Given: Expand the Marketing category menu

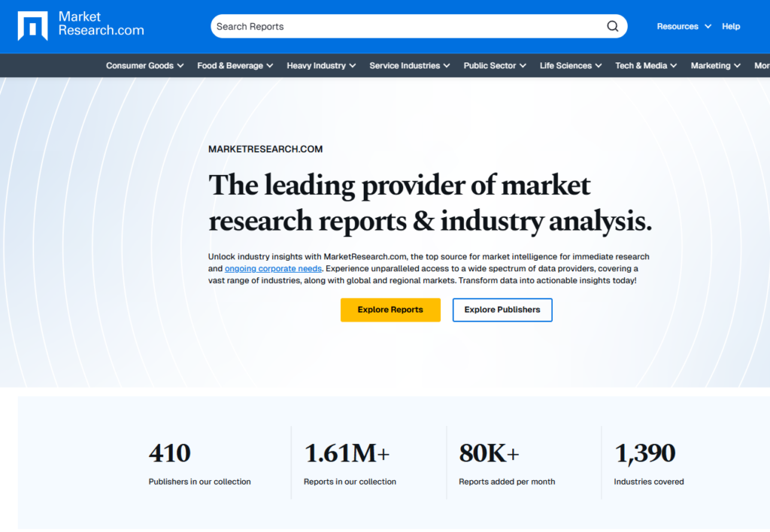Looking at the screenshot, I should click(x=715, y=65).
